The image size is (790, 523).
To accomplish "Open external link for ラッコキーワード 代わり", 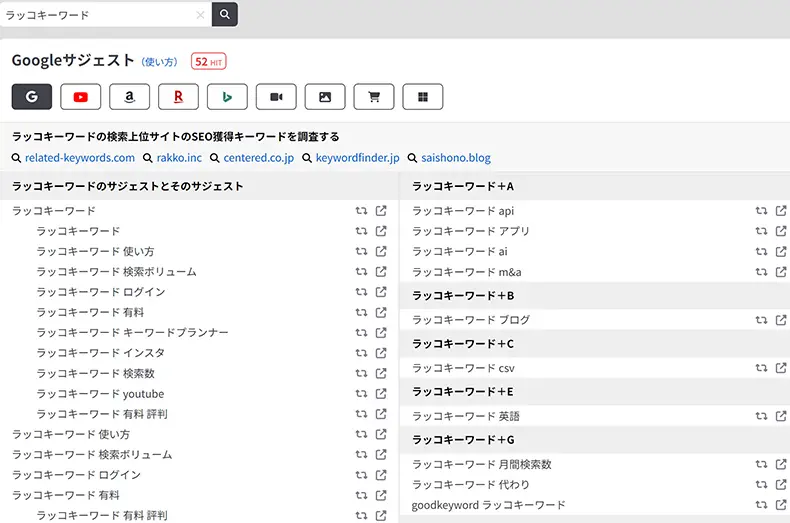I will tap(781, 484).
